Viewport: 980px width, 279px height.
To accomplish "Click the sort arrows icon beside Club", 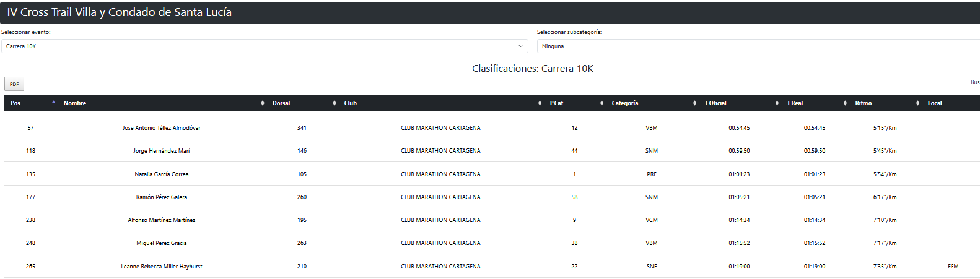I will [x=540, y=103].
